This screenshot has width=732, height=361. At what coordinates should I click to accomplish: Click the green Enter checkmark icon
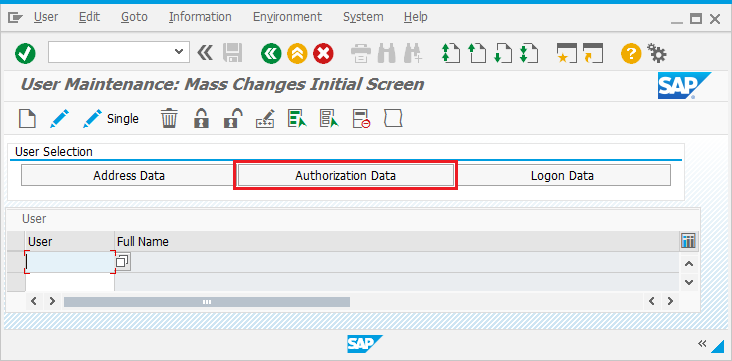25,53
